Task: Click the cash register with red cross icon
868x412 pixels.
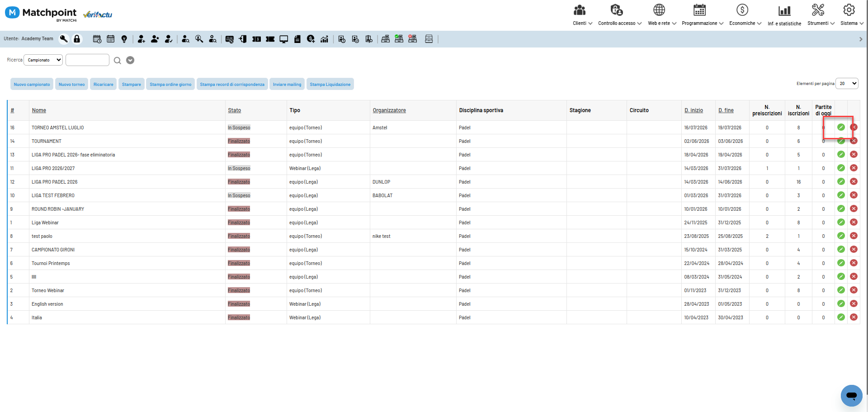Action: coord(413,39)
